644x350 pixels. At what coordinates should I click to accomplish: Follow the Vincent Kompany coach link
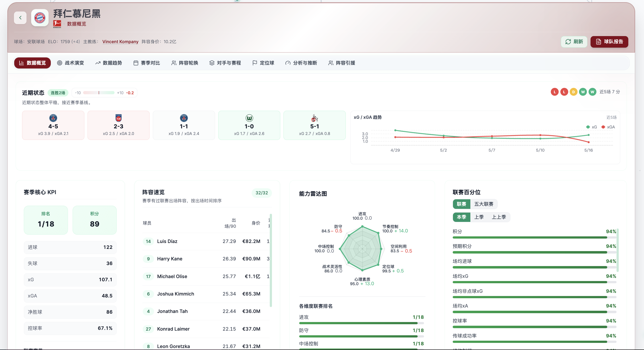(120, 41)
